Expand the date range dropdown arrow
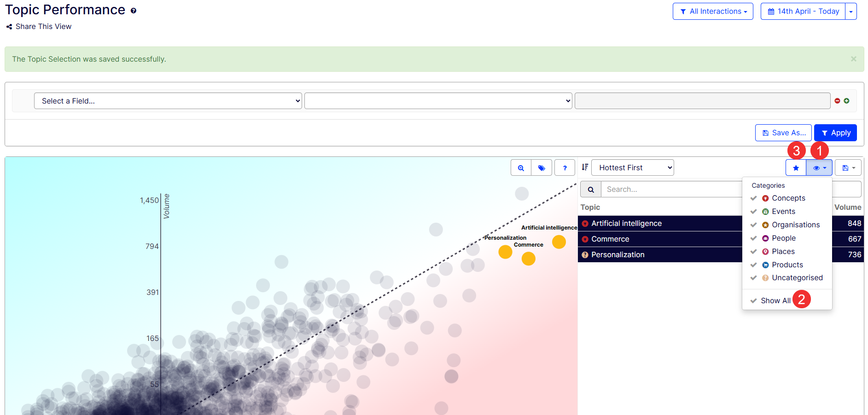Image resolution: width=868 pixels, height=415 pixels. (851, 12)
